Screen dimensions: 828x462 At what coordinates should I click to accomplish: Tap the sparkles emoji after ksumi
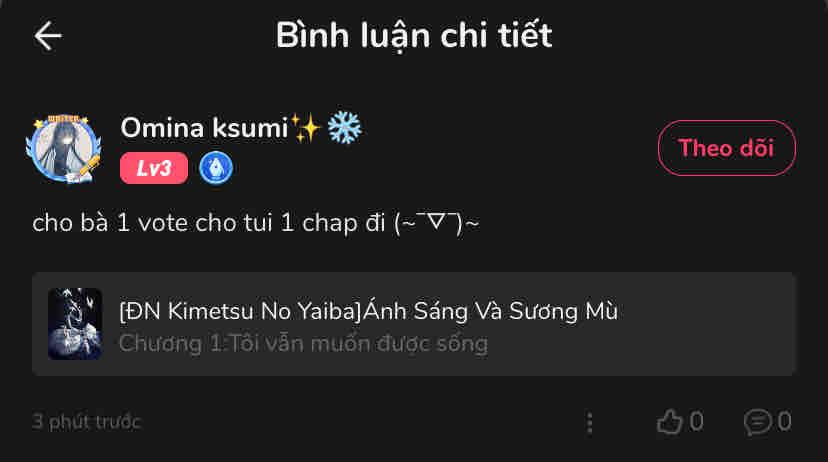[306, 128]
